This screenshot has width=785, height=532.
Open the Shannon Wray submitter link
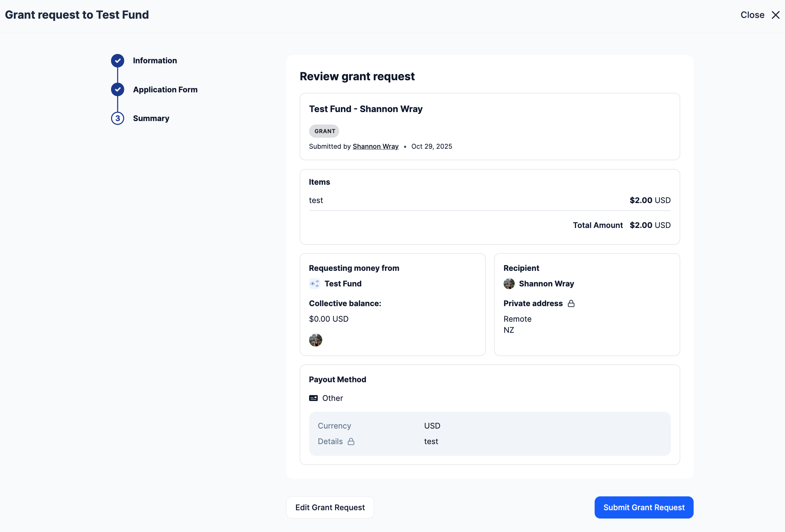pyautogui.click(x=376, y=146)
